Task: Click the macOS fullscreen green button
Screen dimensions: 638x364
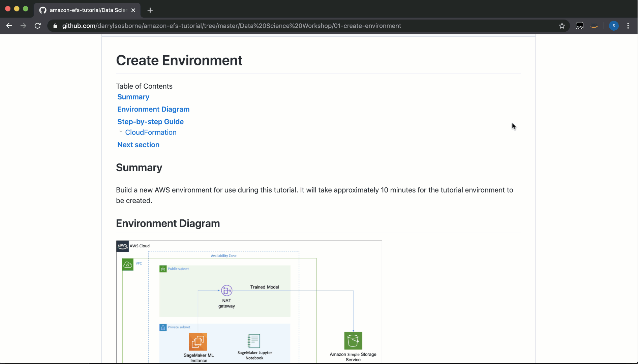Action: pos(26,9)
